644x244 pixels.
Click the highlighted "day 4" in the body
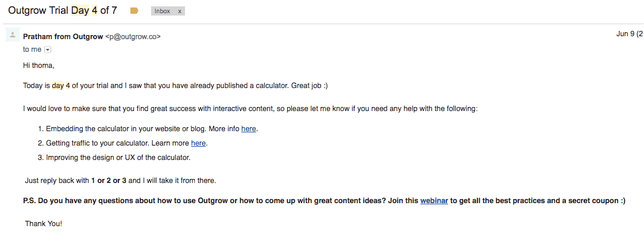click(61, 86)
